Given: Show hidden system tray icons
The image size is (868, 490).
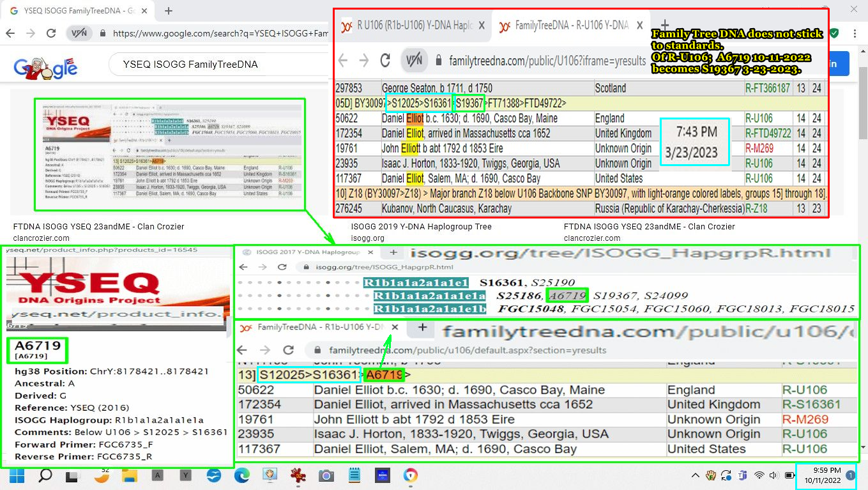Looking at the screenshot, I should (696, 475).
